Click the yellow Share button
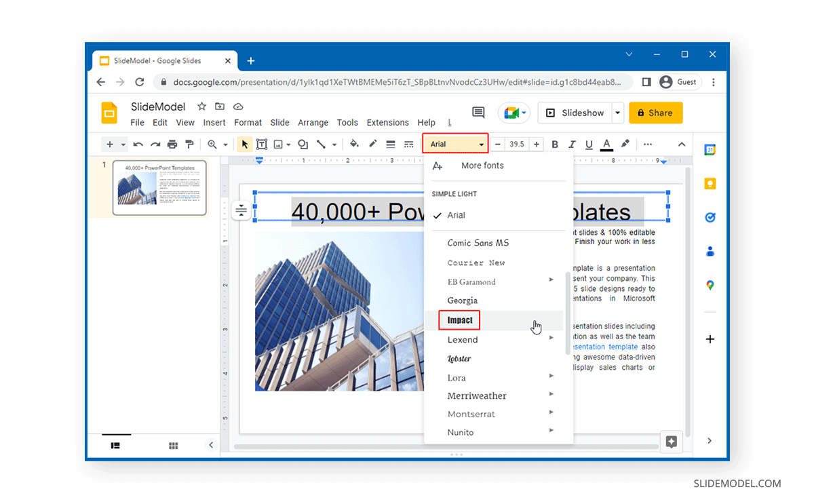The image size is (814, 504). [655, 113]
